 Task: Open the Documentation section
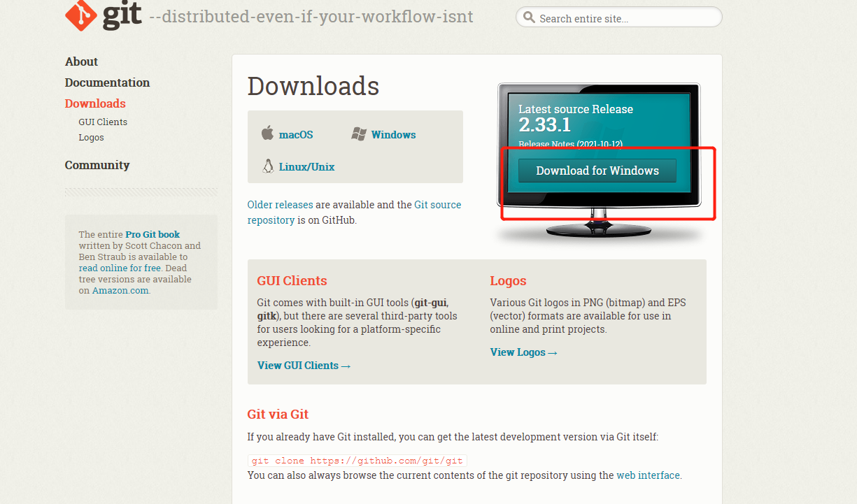click(107, 82)
